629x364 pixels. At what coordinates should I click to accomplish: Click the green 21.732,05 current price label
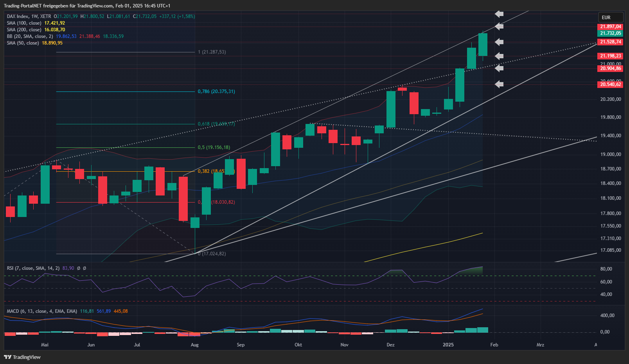pos(610,33)
